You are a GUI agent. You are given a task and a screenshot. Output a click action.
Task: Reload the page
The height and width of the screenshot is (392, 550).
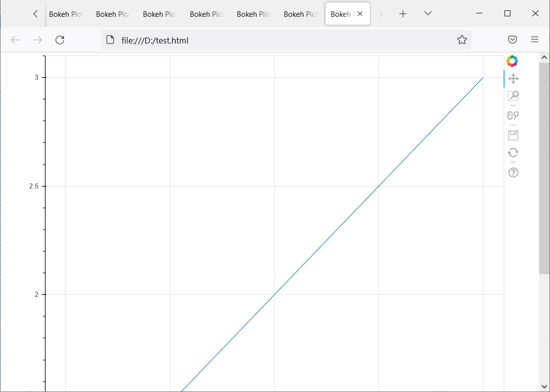click(60, 40)
